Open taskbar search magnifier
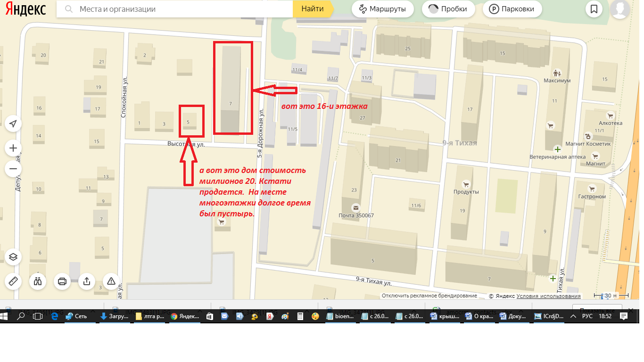644x362 pixels. click(x=21, y=316)
